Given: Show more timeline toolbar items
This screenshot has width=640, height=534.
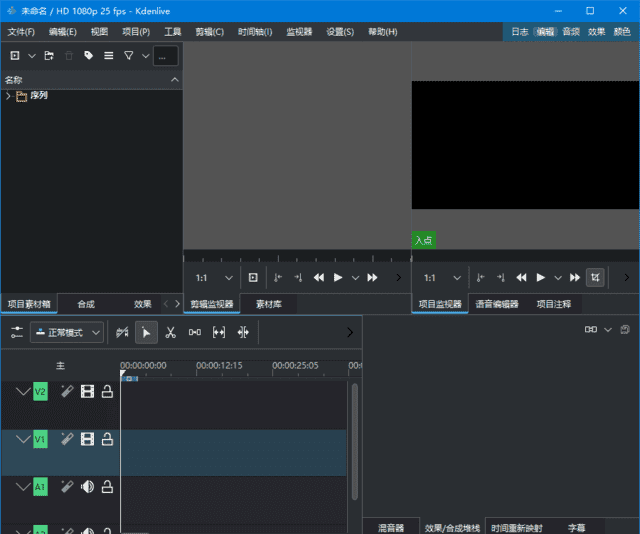Looking at the screenshot, I should (x=350, y=332).
